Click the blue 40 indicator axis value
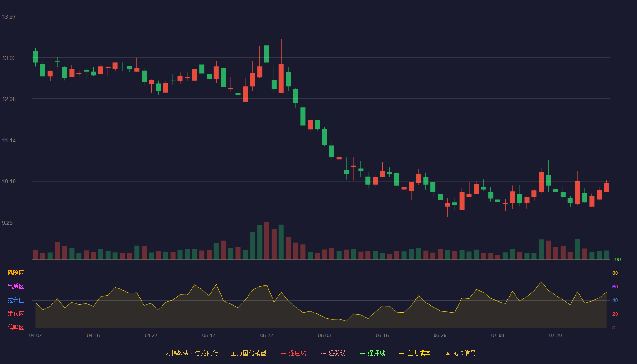 615,300
